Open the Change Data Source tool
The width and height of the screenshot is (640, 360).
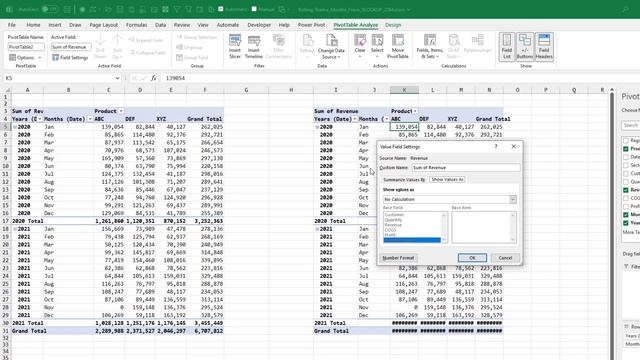(x=331, y=46)
